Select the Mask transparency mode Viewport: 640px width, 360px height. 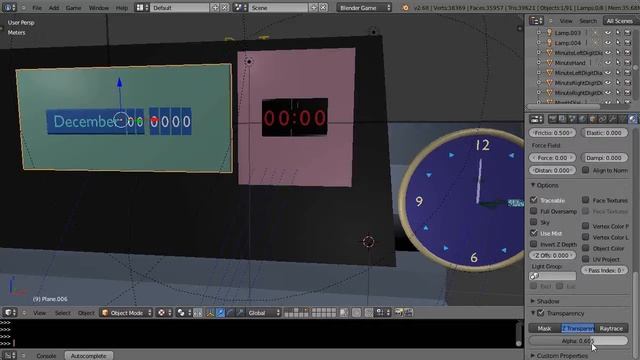click(x=544, y=328)
